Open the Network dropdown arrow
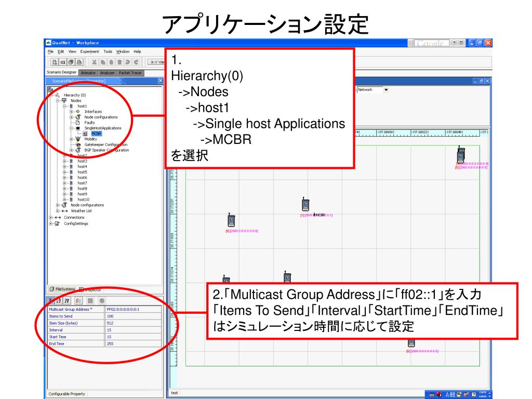 [x=386, y=89]
